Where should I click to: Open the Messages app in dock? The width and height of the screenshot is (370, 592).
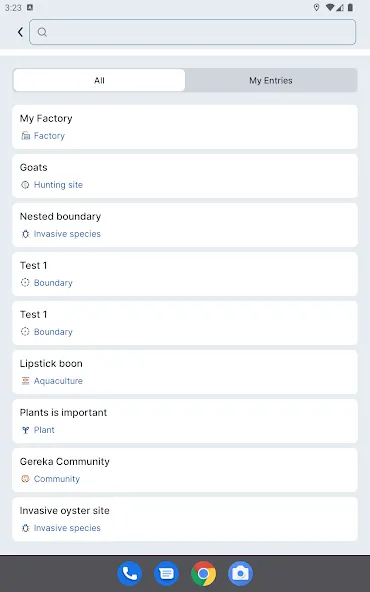(x=166, y=574)
